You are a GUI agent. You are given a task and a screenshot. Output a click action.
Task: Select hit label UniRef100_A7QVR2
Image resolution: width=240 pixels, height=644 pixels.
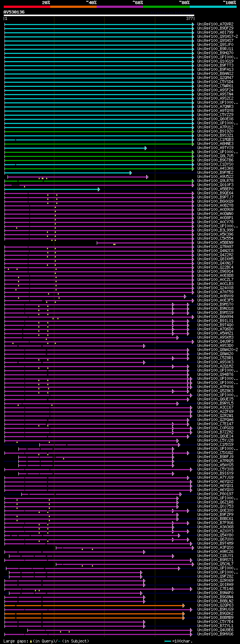click(215, 24)
